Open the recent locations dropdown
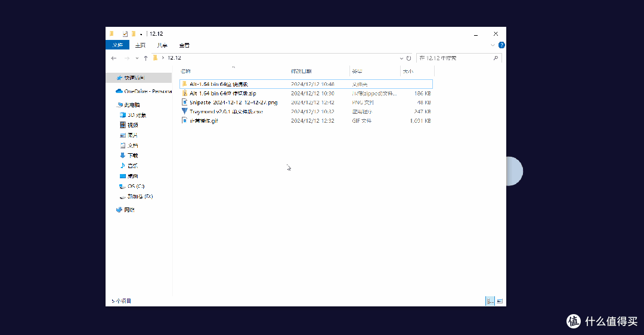 pos(137,58)
